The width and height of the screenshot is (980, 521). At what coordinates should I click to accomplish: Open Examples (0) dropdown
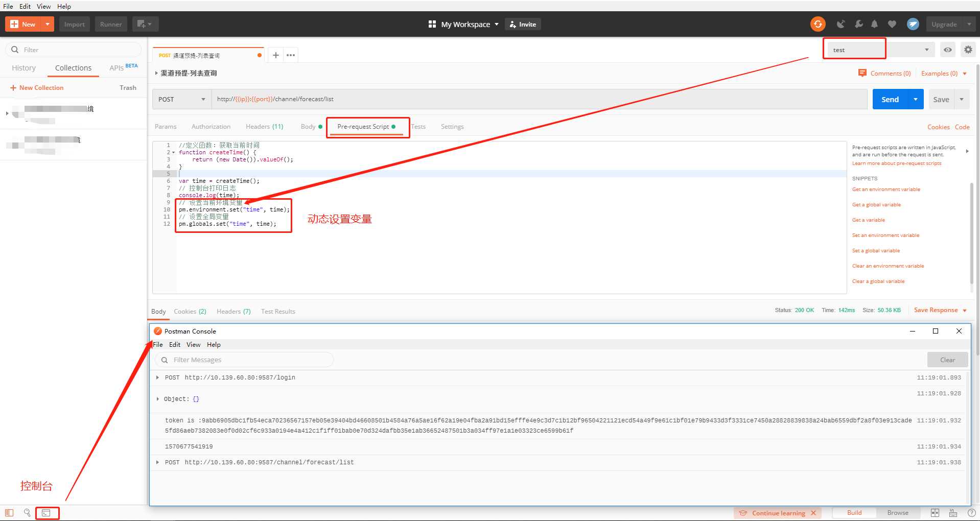point(944,73)
